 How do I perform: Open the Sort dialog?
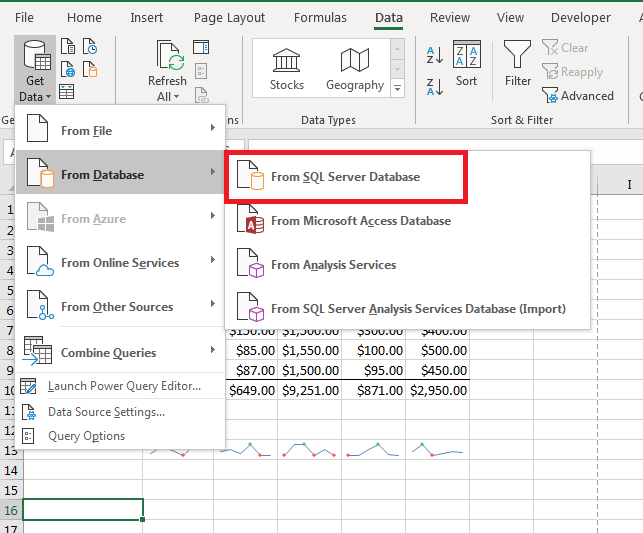[x=467, y=64]
